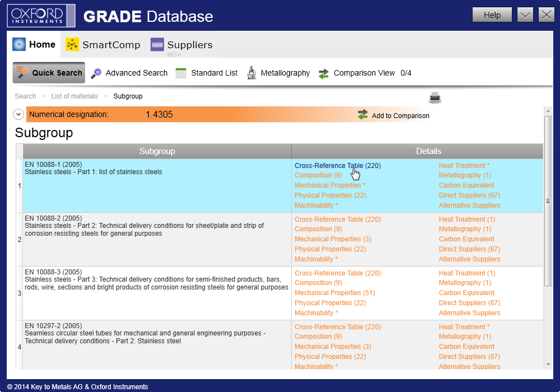Click the Subgroup column header
Screen dimensions: 560x392
coord(157,151)
